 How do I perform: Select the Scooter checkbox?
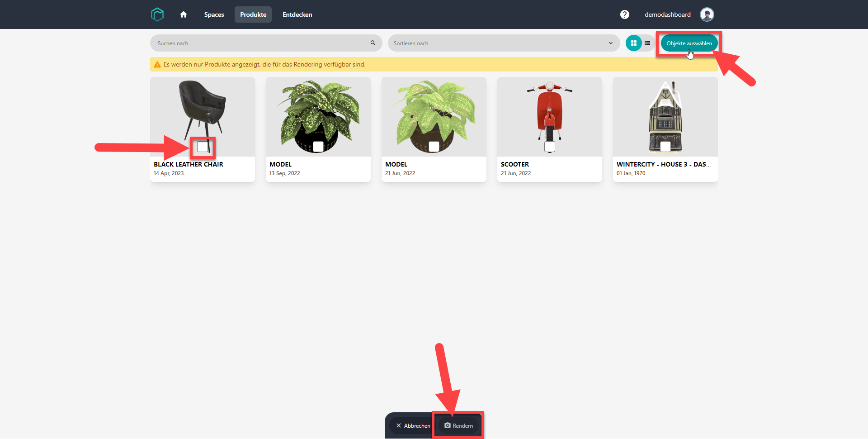[550, 147]
